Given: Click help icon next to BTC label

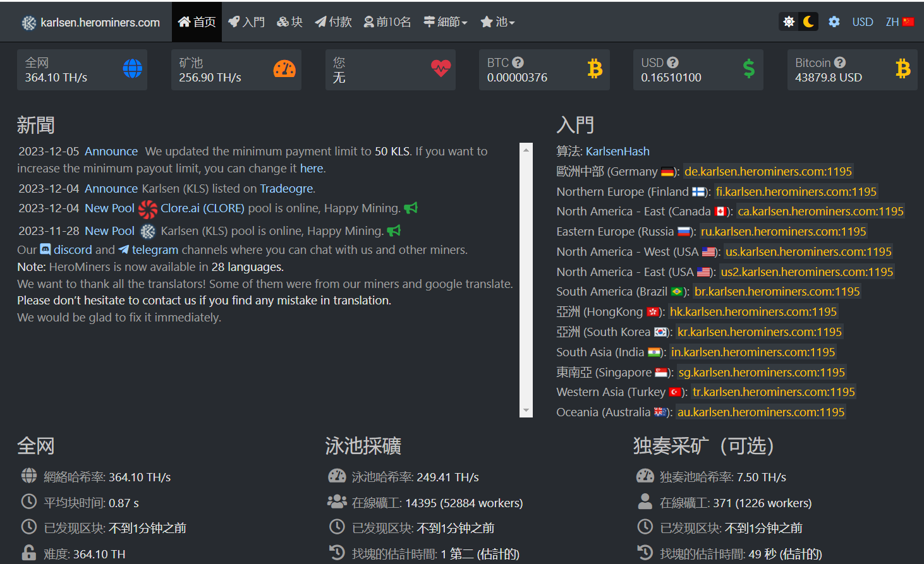Looking at the screenshot, I should [x=518, y=63].
